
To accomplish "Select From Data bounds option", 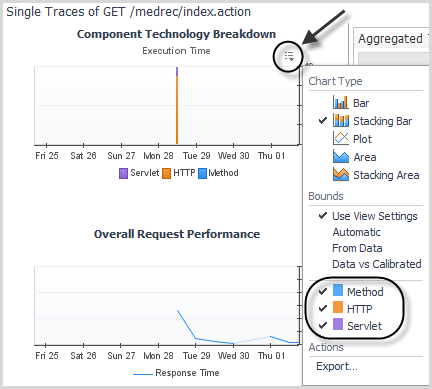I will point(357,248).
